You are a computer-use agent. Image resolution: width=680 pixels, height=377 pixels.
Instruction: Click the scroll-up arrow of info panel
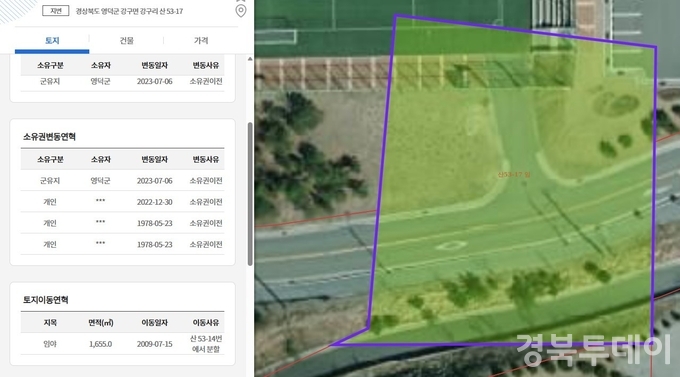pyautogui.click(x=250, y=59)
